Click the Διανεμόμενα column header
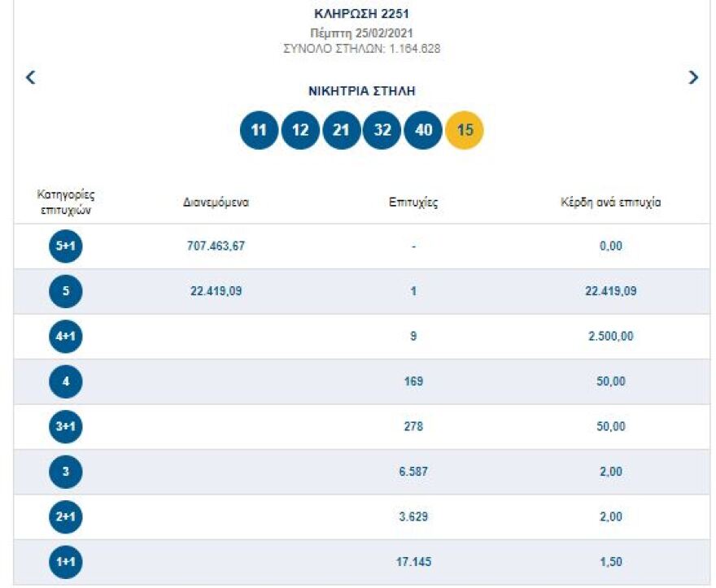The image size is (716, 588). coord(216,203)
